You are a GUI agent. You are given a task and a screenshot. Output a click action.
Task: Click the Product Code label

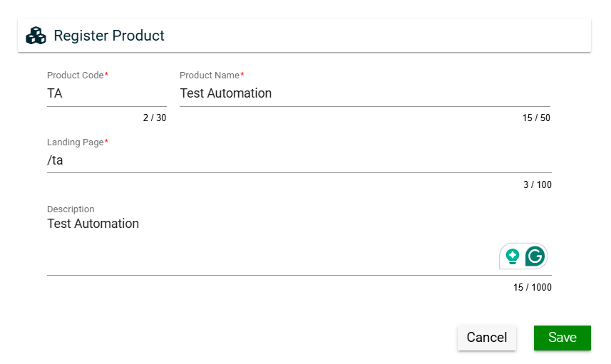[75, 76]
